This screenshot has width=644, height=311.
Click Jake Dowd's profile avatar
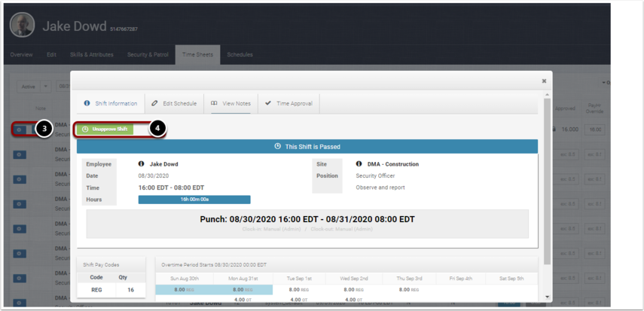[22, 26]
